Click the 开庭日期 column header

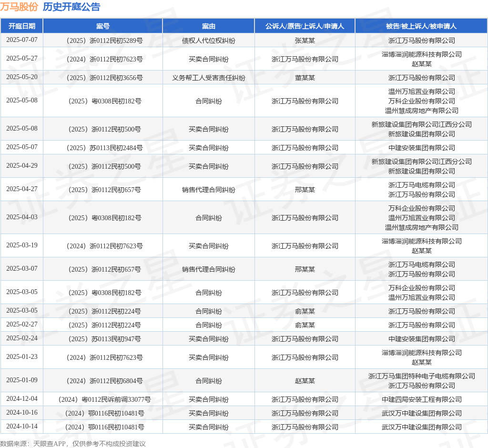click(x=22, y=26)
